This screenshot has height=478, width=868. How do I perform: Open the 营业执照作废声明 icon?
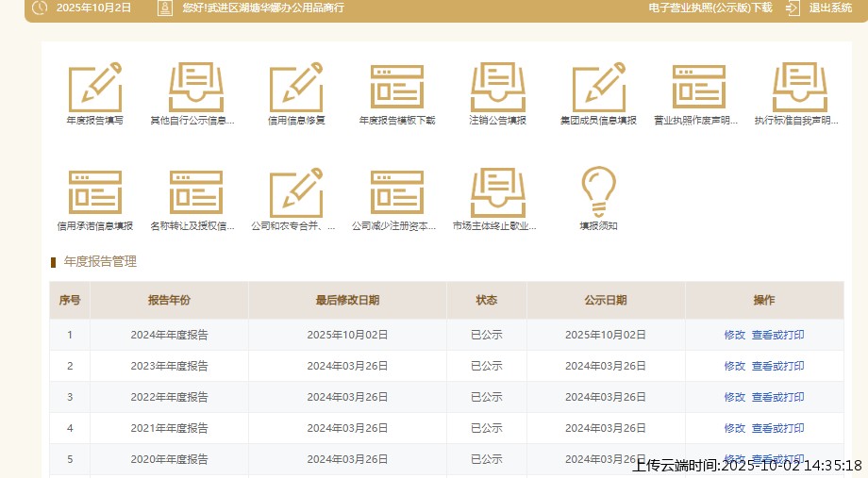click(699, 89)
